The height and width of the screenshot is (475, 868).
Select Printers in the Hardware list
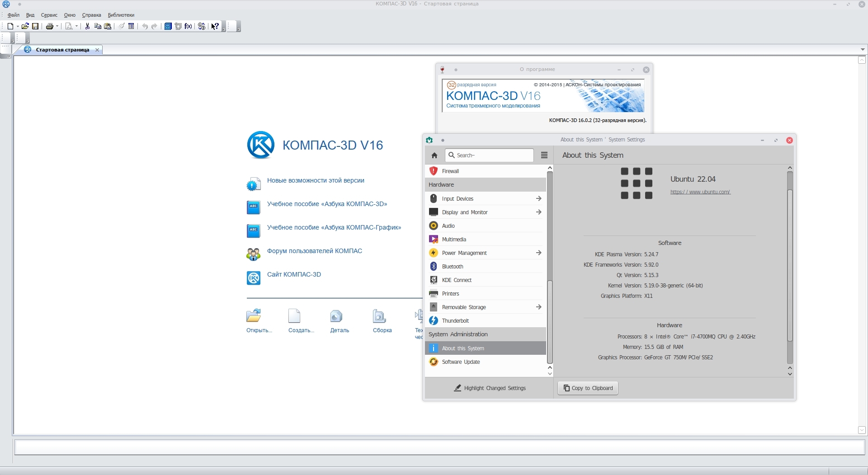coord(486,293)
